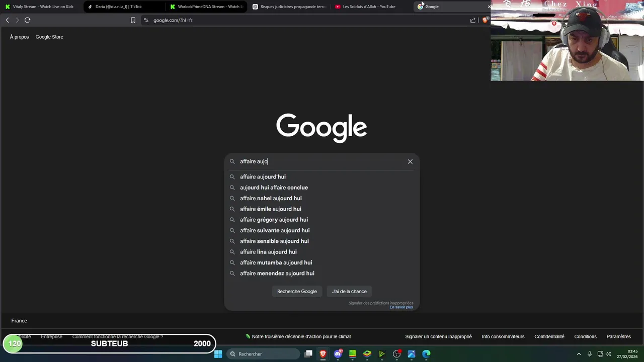Open volume control in system tray

[608, 354]
